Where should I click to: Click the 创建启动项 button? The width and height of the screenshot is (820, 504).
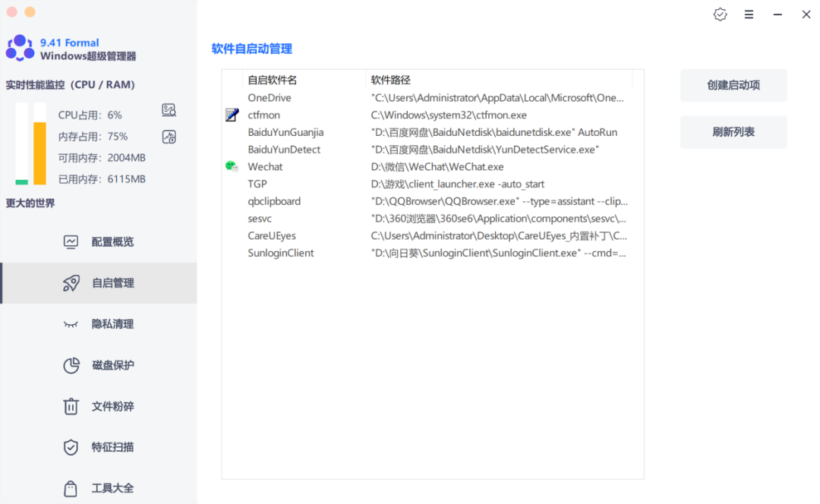click(x=733, y=85)
